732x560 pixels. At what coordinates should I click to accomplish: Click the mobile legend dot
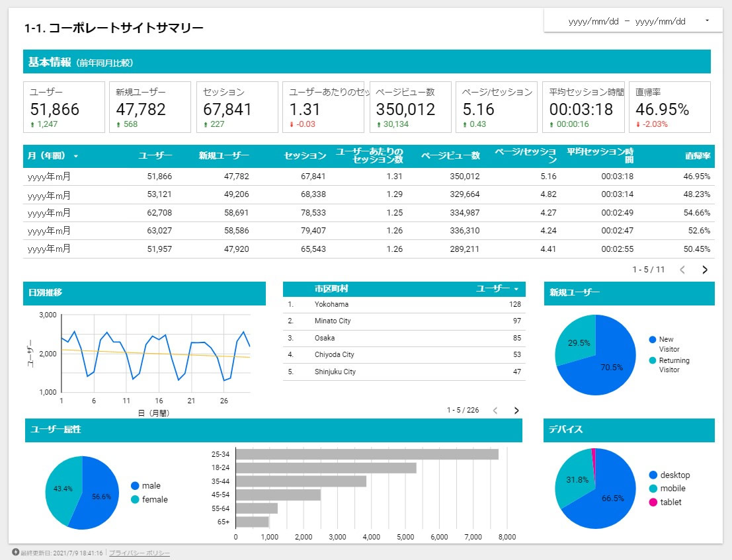coord(653,489)
